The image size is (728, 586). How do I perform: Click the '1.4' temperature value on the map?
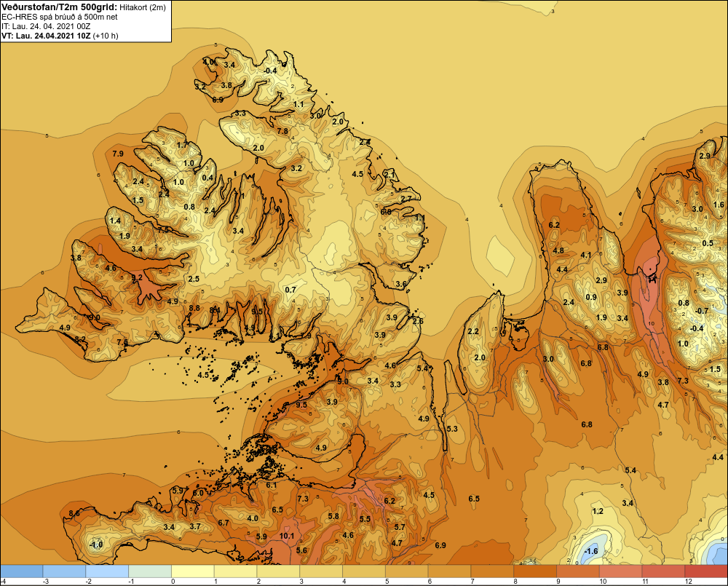(x=115, y=221)
